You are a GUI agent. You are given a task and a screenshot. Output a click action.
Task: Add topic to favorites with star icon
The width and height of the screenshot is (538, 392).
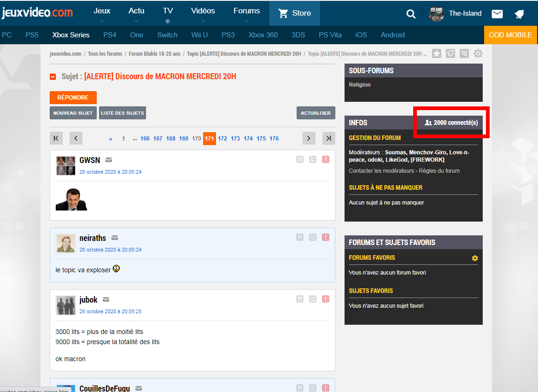437,53
